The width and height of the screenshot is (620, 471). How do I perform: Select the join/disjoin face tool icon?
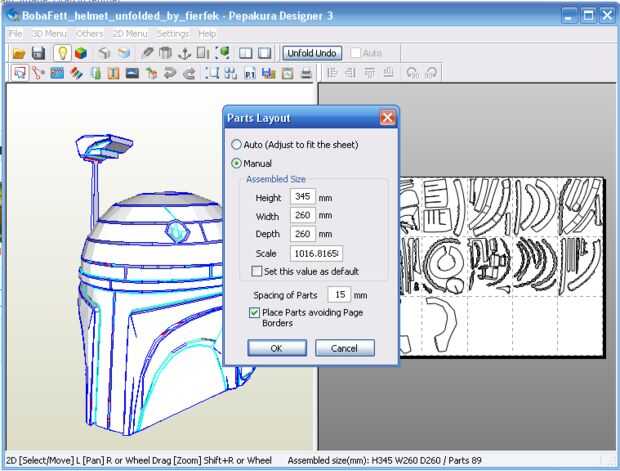pyautogui.click(x=38, y=73)
